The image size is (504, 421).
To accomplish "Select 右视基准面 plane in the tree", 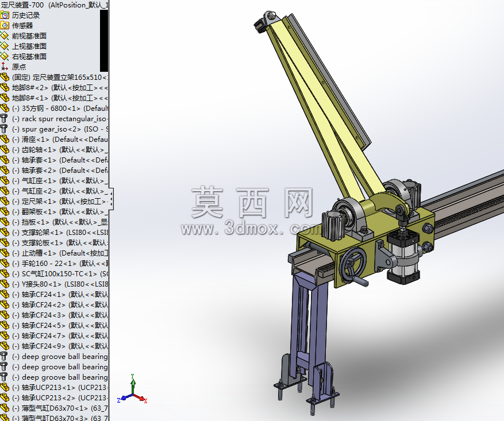I will pos(29,56).
